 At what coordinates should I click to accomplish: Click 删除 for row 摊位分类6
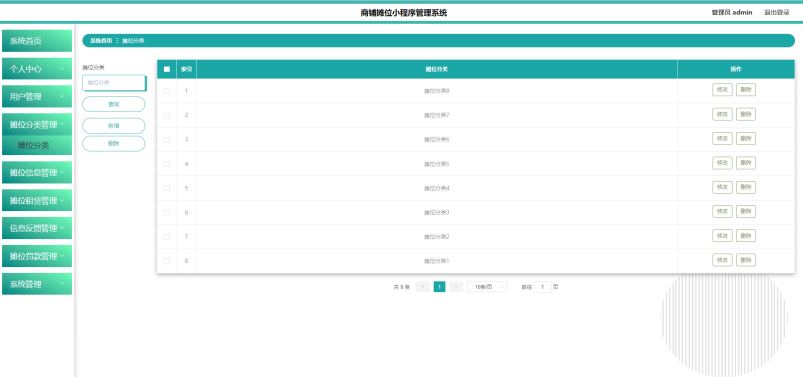[x=746, y=138]
